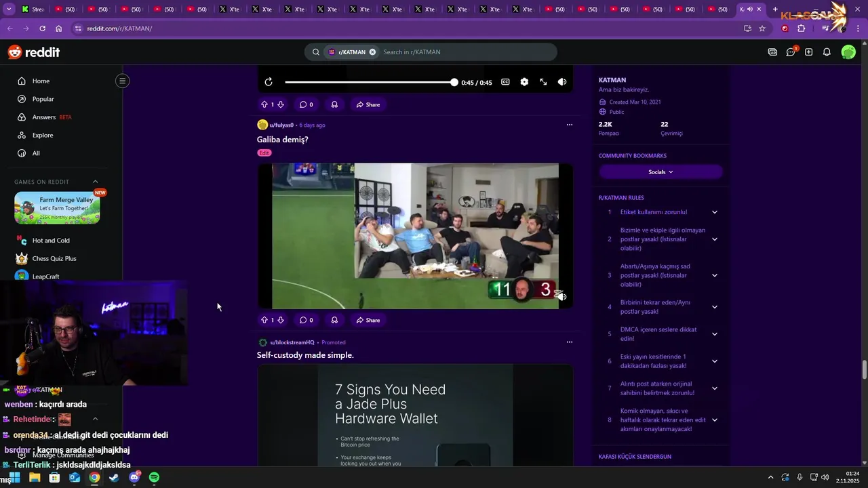This screenshot has height=488, width=868.
Task: Expand rule 2 about Bizimle ve ekiple ilgili
Action: click(x=714, y=239)
